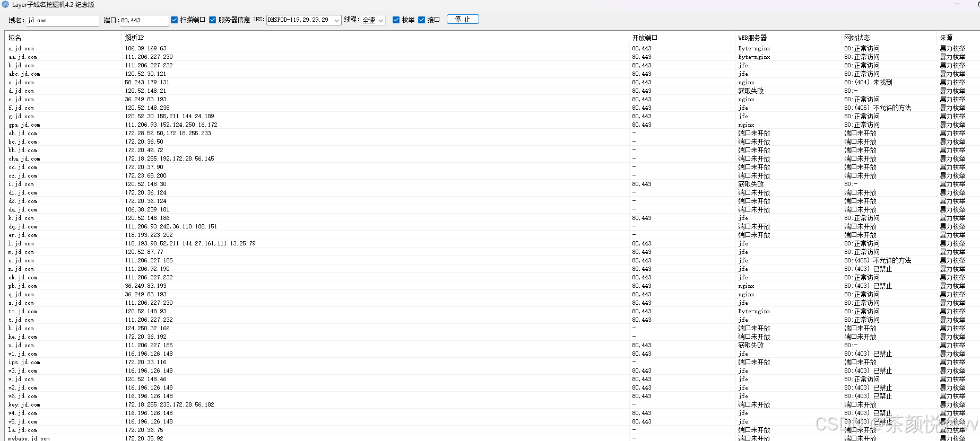
Task: Select the key.jd.com row
Action: 492,404
